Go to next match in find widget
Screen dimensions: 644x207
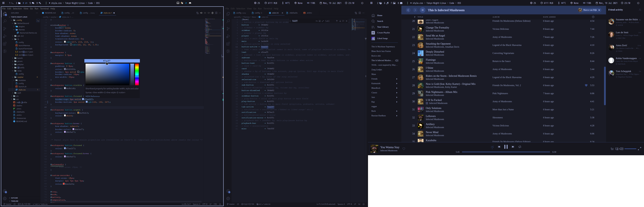(x=340, y=21)
